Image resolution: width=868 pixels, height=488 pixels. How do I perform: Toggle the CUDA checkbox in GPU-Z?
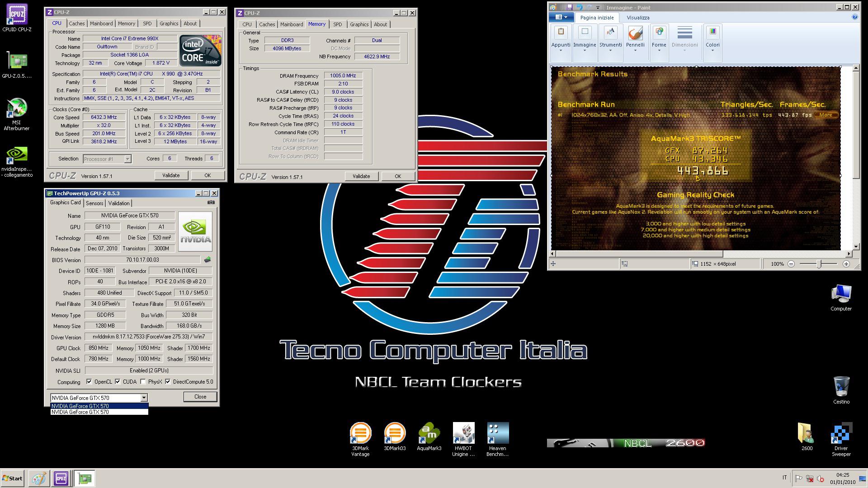click(118, 382)
